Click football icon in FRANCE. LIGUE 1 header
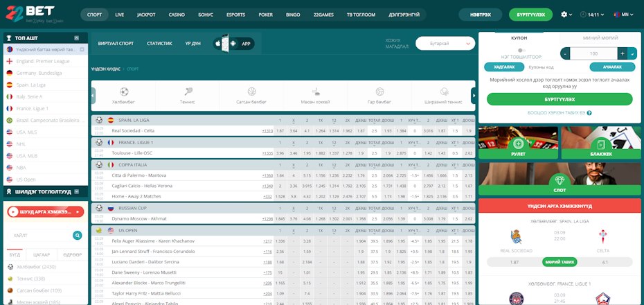Viewport: 644px width, 305px height. (x=99, y=142)
